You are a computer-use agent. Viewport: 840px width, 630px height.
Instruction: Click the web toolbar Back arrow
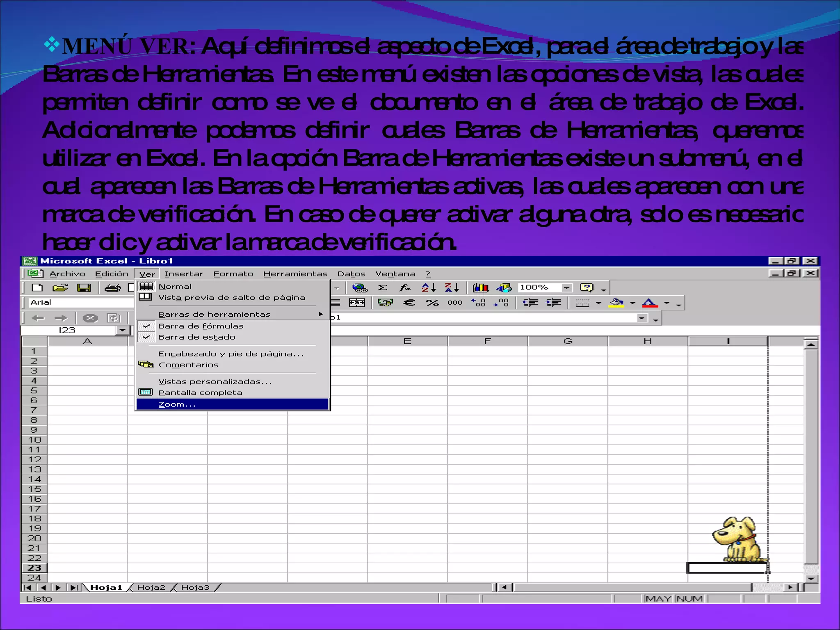point(38,318)
